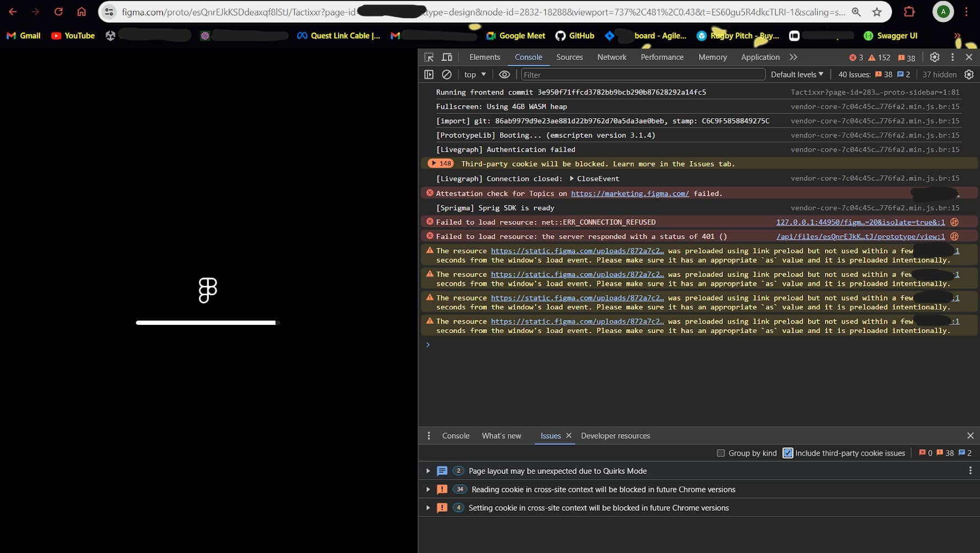
Task: Toggle Group by kind checkbox
Action: [x=721, y=453]
